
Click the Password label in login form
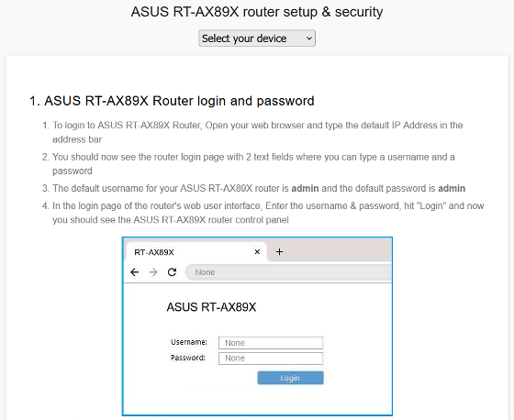pos(188,358)
